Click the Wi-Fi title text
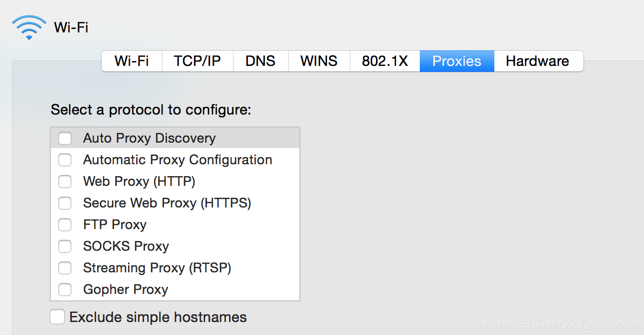Image resolution: width=644 pixels, height=335 pixels. click(71, 28)
